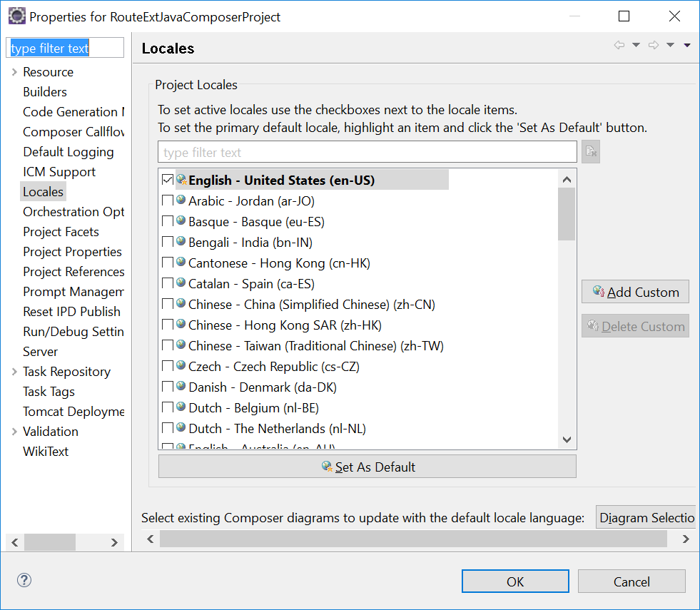Expand the Resource tree node
The image size is (700, 610).
[x=14, y=72]
